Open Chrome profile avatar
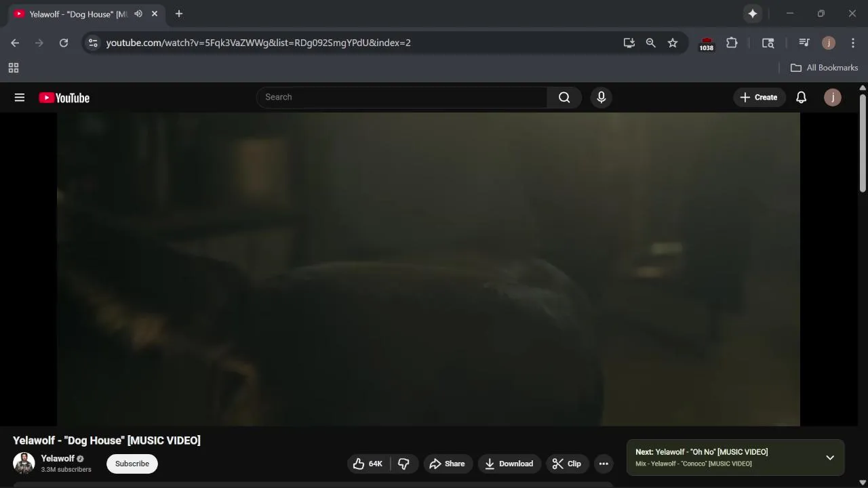The image size is (868, 488). coord(829,43)
